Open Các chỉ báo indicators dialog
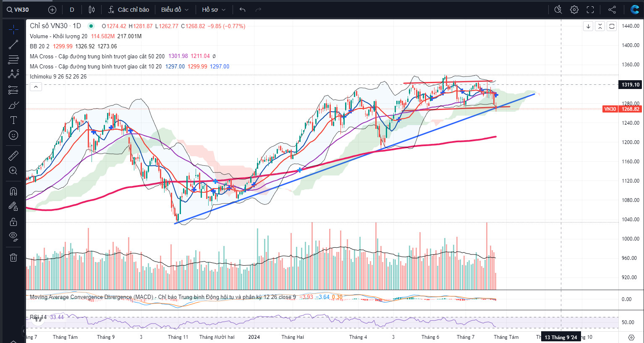 tap(128, 10)
